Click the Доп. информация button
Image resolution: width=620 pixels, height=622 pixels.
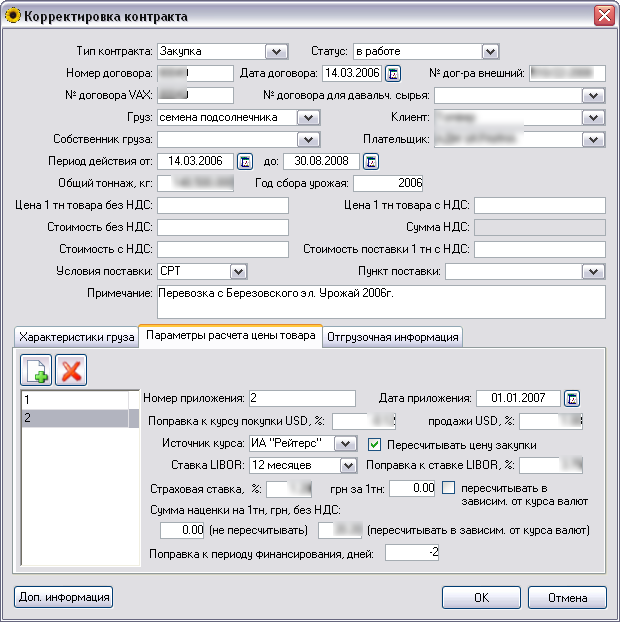pyautogui.click(x=63, y=597)
